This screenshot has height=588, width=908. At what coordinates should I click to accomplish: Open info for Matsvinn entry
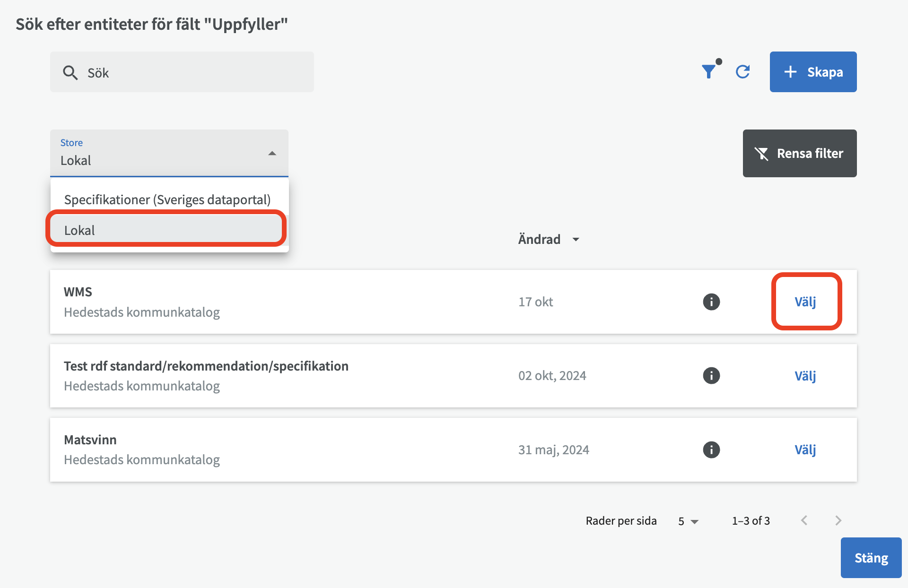tap(711, 450)
